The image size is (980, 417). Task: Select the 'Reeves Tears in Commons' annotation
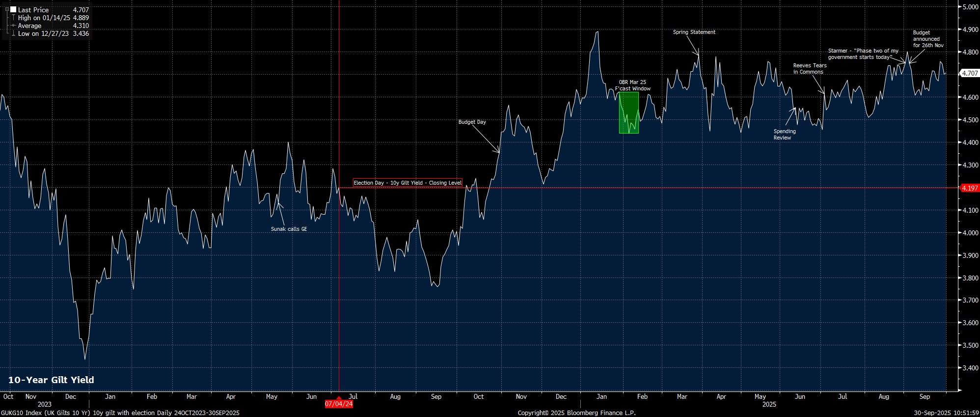click(810, 69)
